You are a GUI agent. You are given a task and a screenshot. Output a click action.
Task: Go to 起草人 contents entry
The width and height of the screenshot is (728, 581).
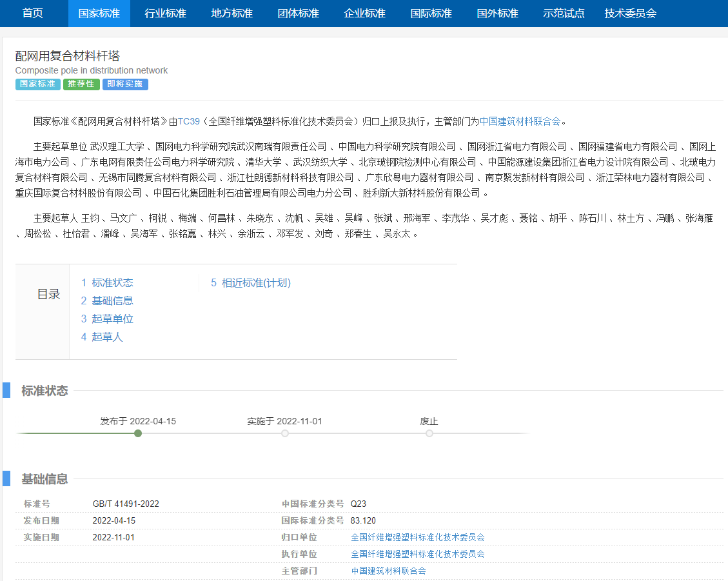click(x=102, y=337)
